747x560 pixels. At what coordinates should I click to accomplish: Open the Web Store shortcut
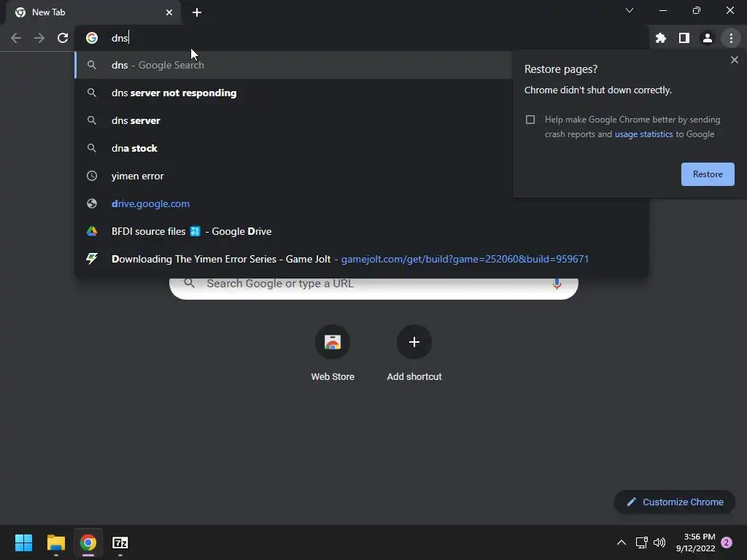(333, 354)
